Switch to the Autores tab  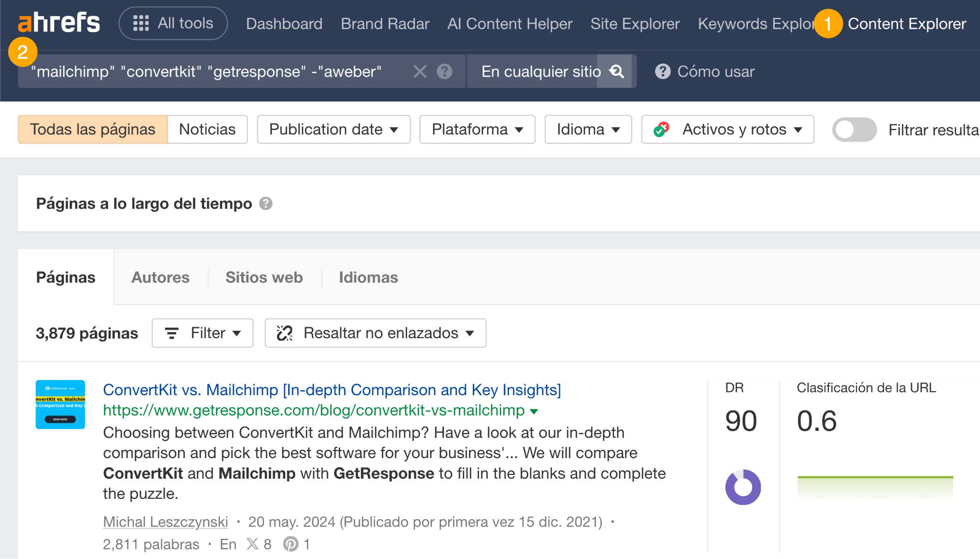click(160, 277)
